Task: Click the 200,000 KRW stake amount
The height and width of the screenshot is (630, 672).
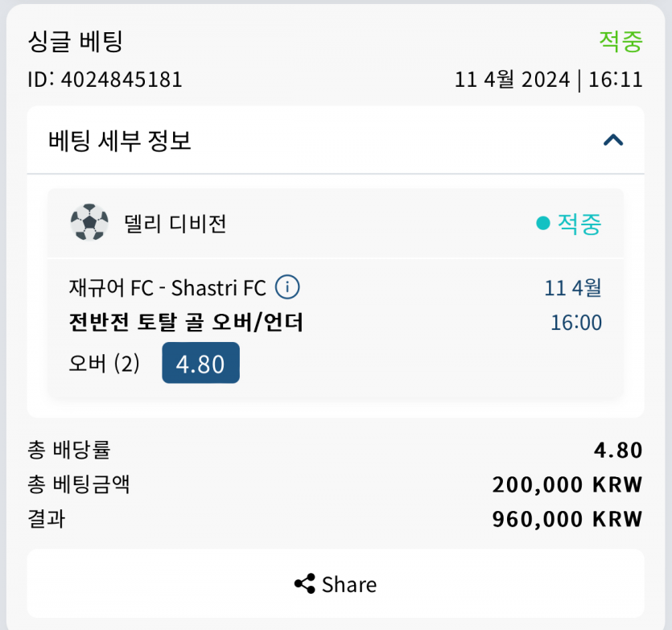Action: [567, 484]
